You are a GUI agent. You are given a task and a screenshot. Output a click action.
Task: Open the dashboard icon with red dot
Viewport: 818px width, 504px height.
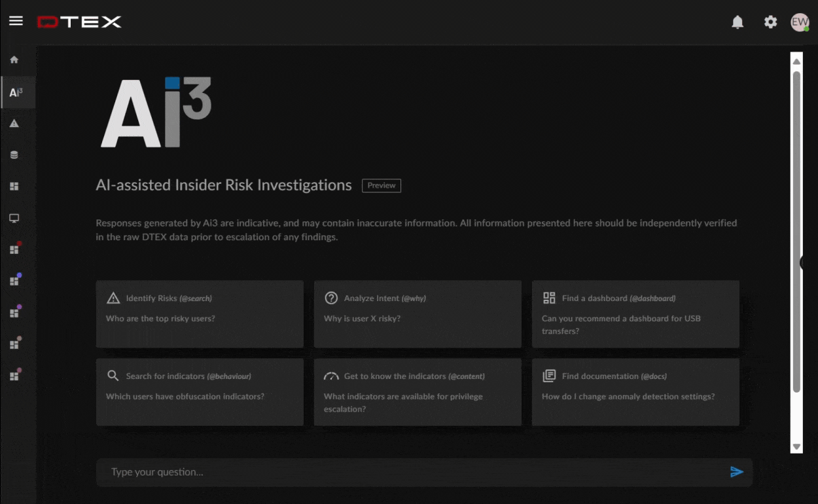pos(14,249)
